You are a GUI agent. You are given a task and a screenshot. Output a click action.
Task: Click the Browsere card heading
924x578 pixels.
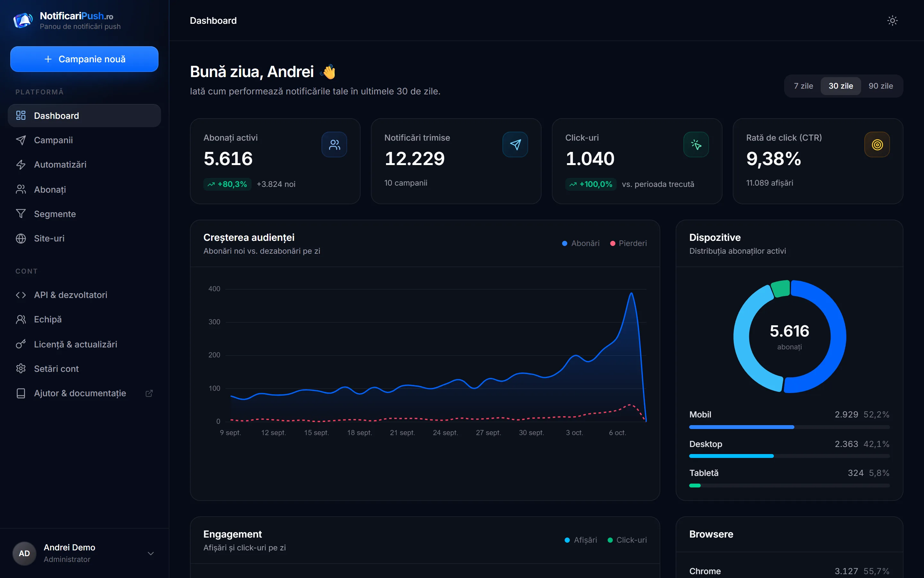(711, 534)
